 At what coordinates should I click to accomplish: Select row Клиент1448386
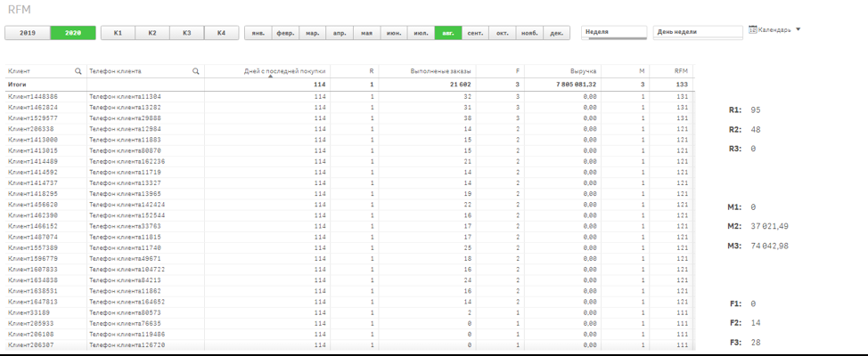[x=34, y=96]
